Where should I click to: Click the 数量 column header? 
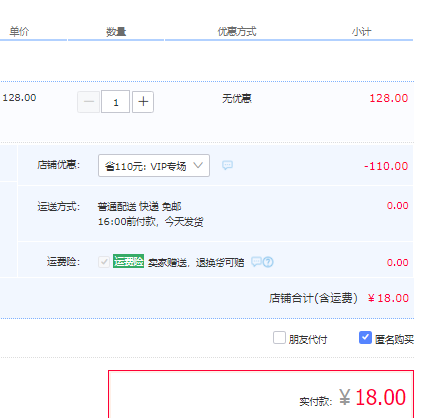coord(116,32)
